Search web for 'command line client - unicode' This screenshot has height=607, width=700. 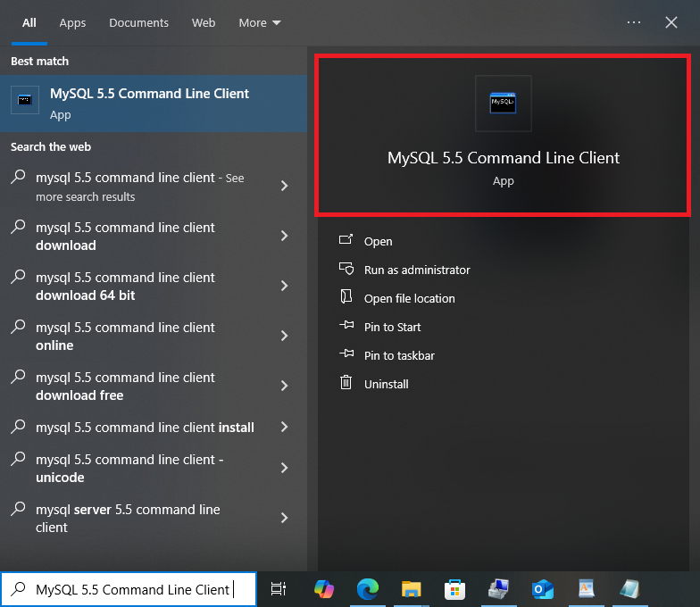click(x=154, y=468)
